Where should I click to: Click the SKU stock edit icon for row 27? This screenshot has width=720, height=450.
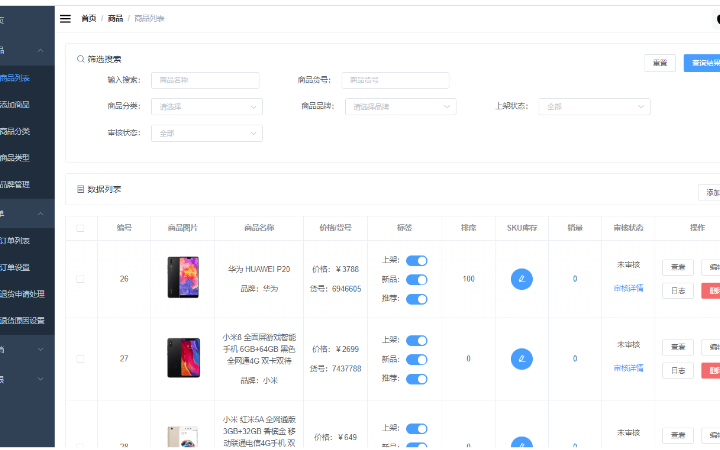522,359
